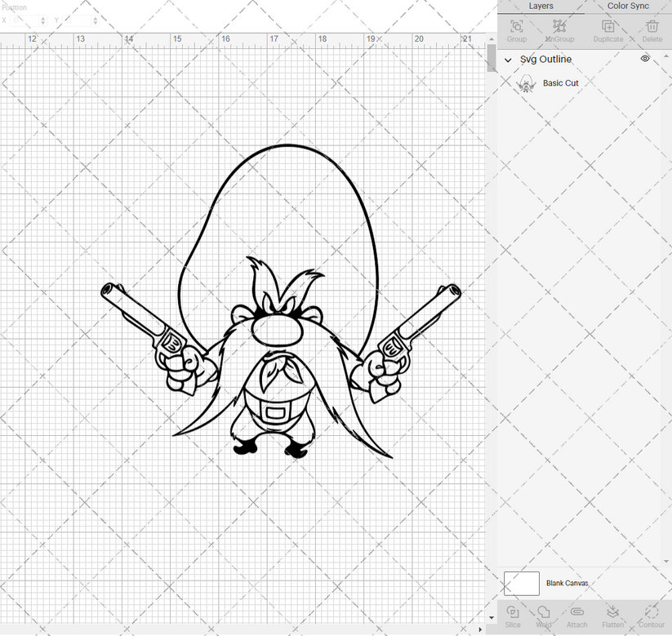
Task: Switch to the Layers tab
Action: (x=541, y=6)
